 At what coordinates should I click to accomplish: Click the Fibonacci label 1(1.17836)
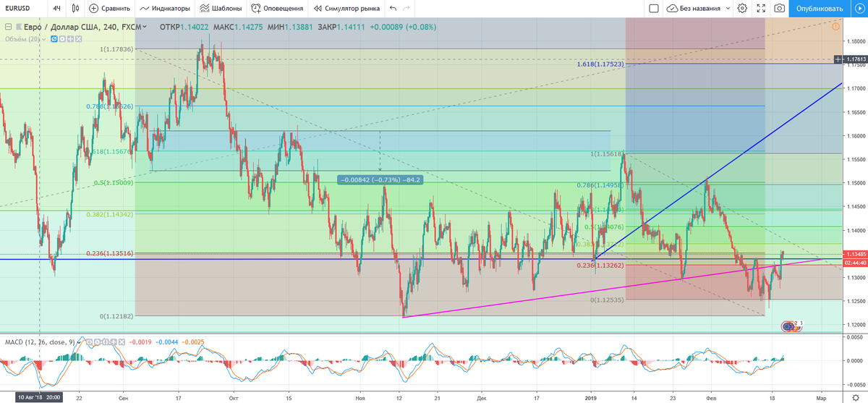(x=117, y=49)
